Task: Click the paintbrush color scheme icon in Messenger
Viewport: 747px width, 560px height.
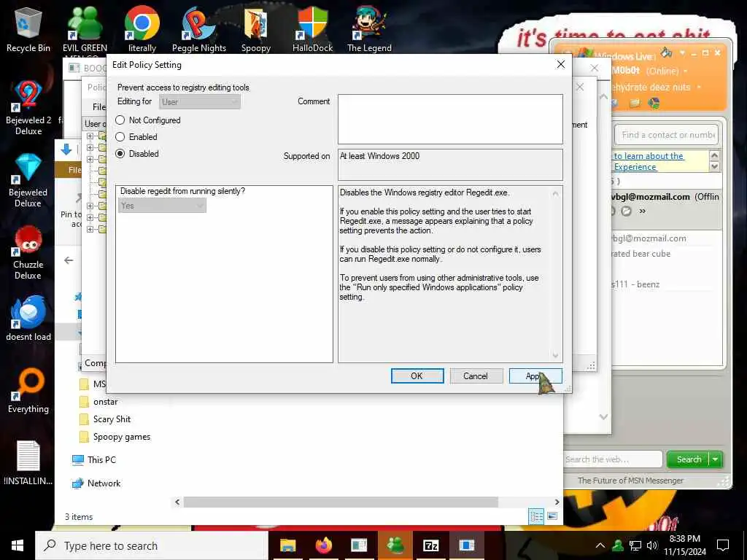Action: point(666,52)
